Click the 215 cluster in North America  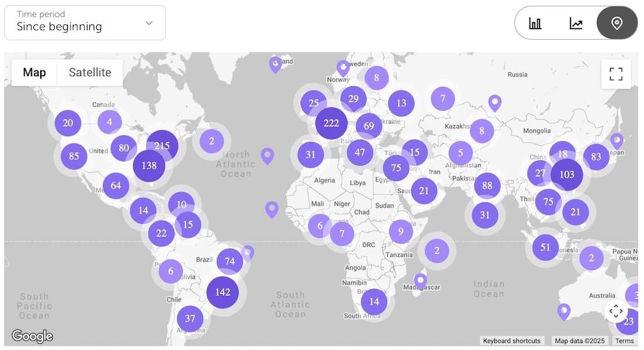[x=162, y=146]
